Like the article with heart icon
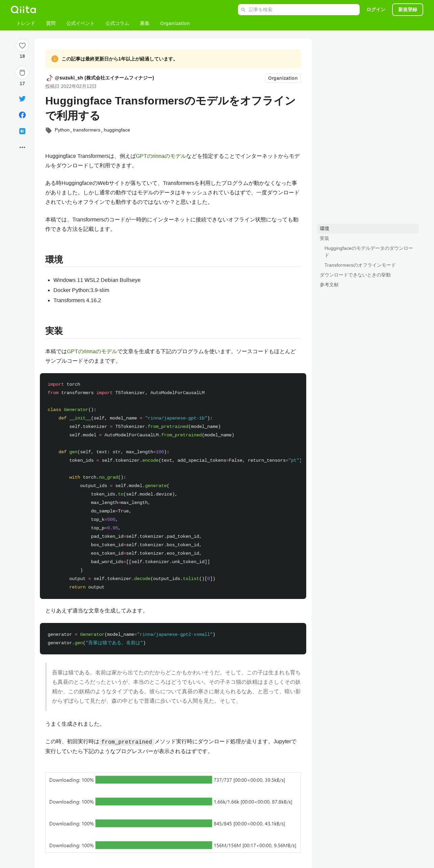This screenshot has width=434, height=868. pos(22,45)
